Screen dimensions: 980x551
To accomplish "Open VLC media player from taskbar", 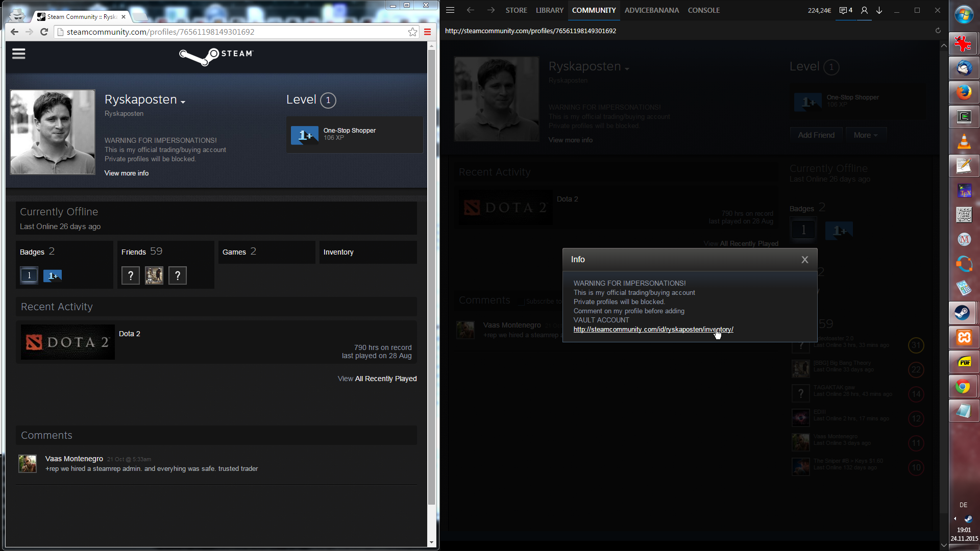I will click(x=964, y=141).
